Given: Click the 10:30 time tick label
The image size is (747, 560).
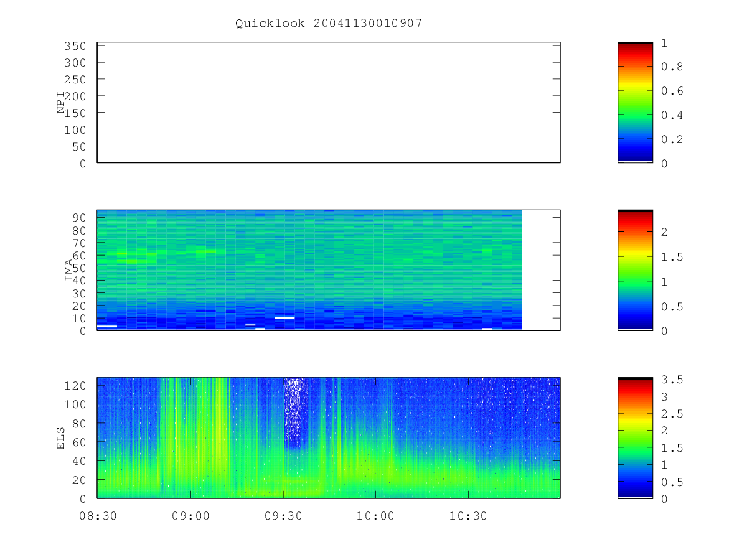Looking at the screenshot, I should pos(468,516).
